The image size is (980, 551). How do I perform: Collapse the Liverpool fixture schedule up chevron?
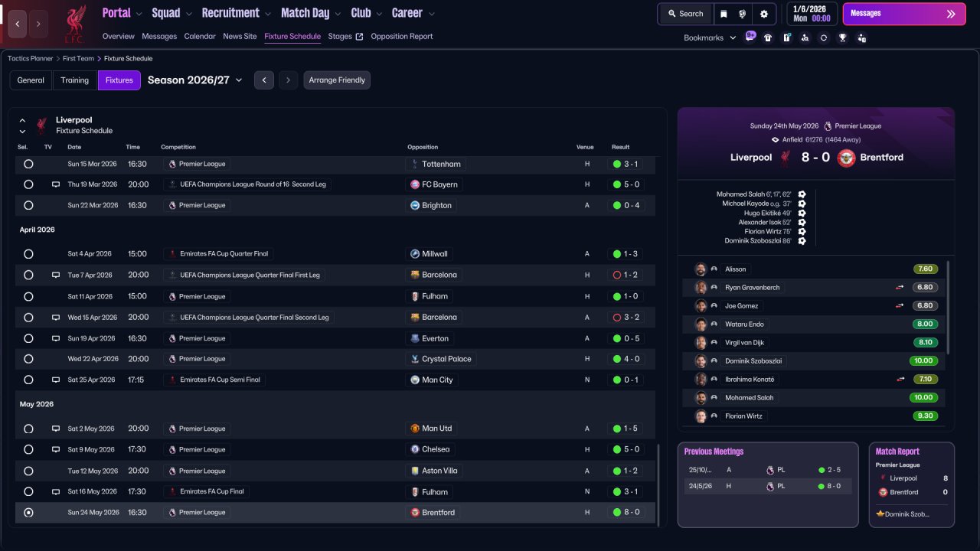tap(22, 120)
